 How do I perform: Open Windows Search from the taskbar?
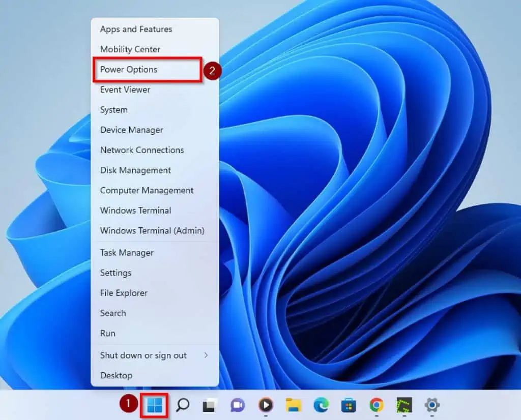tap(182, 406)
